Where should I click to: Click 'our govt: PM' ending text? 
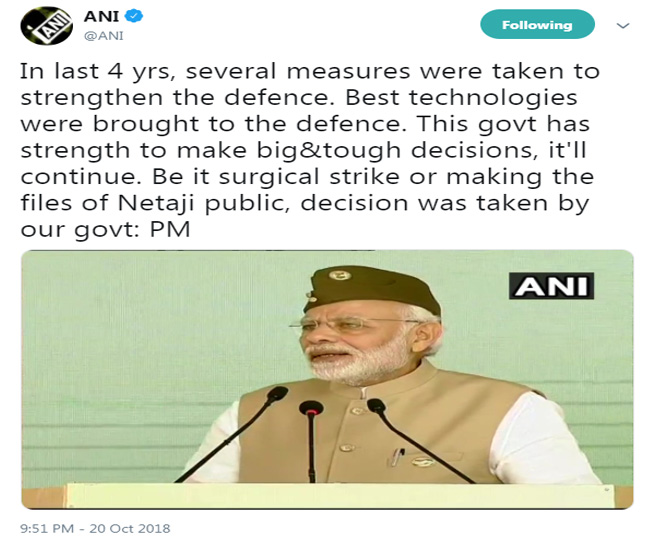click(105, 230)
